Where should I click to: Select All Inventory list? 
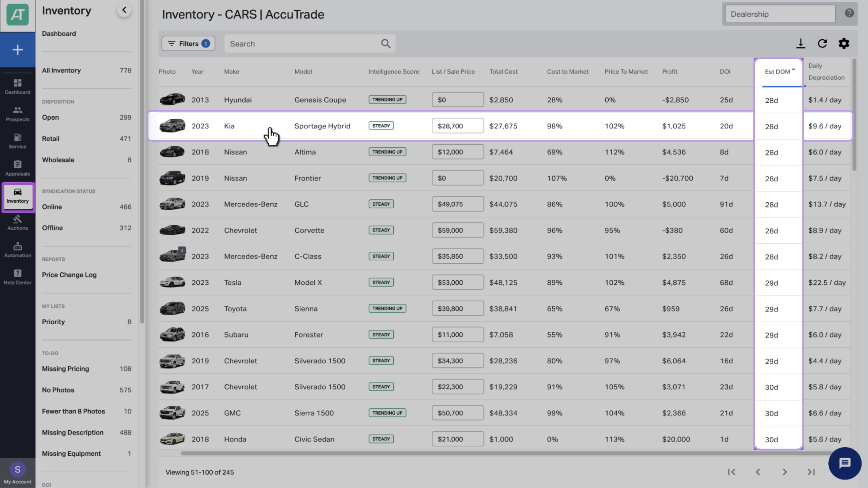(x=86, y=70)
